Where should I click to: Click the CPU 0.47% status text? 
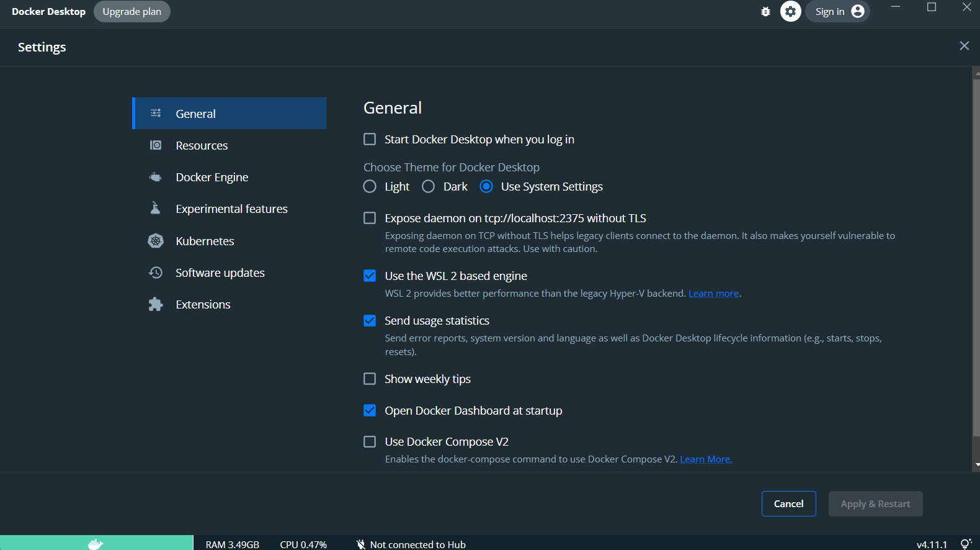click(303, 544)
